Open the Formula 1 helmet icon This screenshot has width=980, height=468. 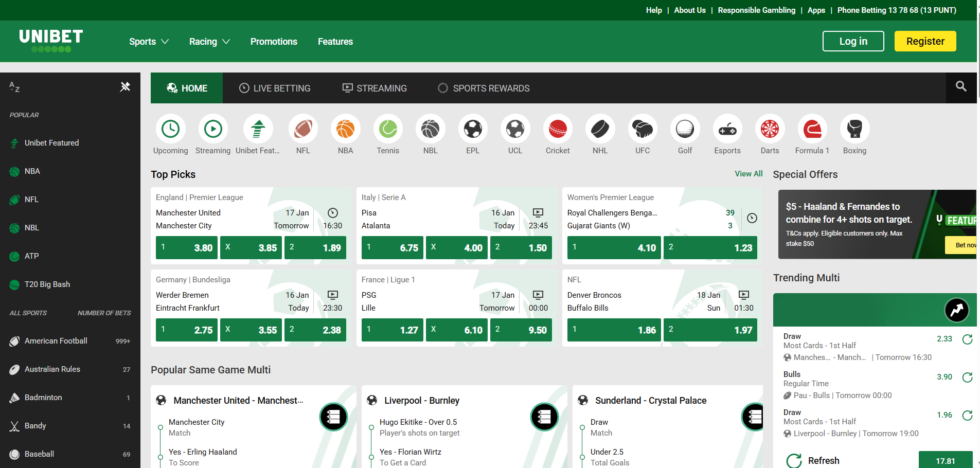click(812, 129)
